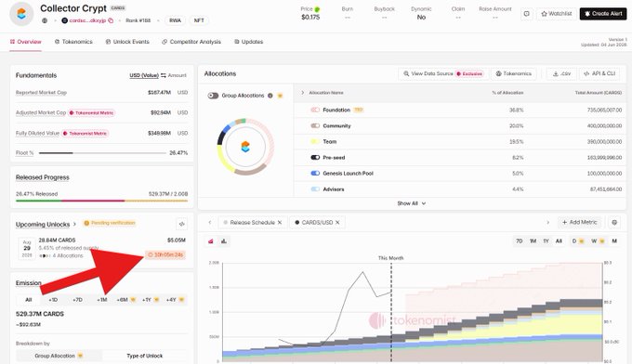The height and width of the screenshot is (364, 632).
Task: Click Add Metric button
Action: 580,222
